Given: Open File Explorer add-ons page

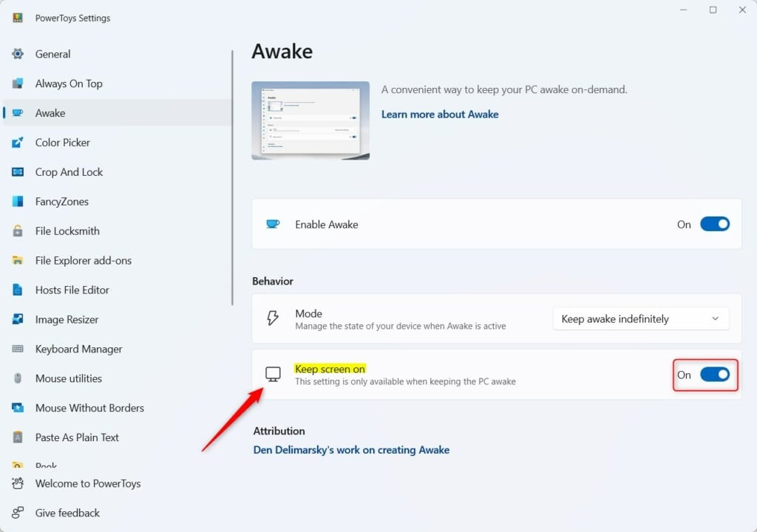Looking at the screenshot, I should pos(118,260).
